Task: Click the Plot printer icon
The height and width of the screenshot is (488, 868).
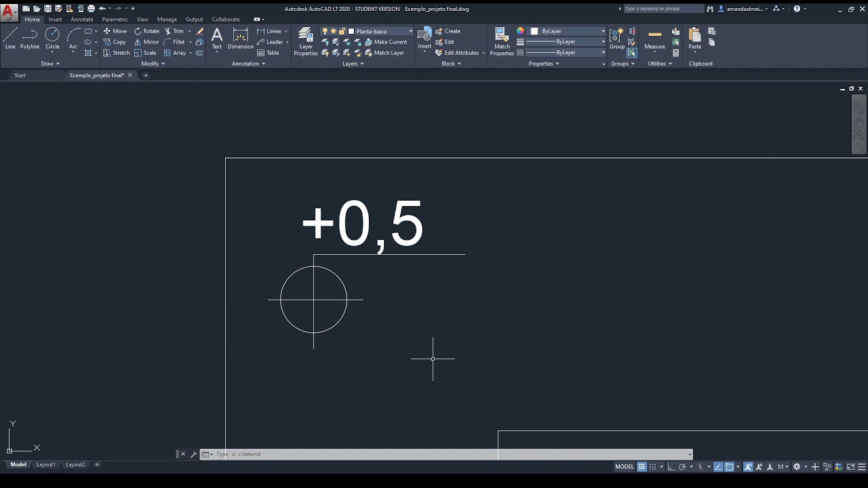Action: click(x=91, y=9)
